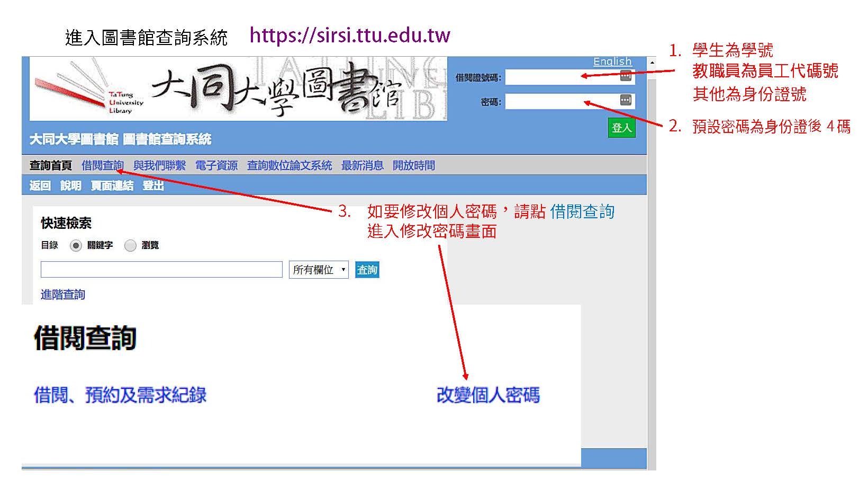Viewport: 868px width, 489px height.
Task: Open 借閱、預約及需求紀錄 records link
Action: coord(120,395)
